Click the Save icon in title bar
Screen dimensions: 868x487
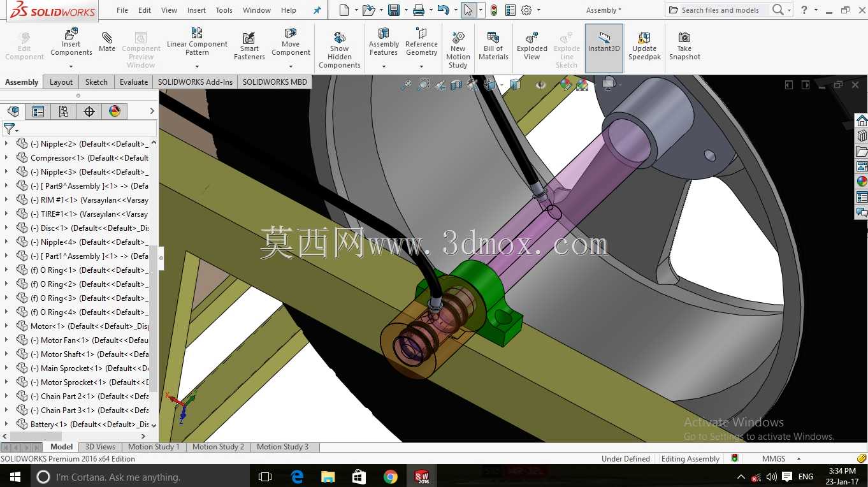[x=394, y=10]
